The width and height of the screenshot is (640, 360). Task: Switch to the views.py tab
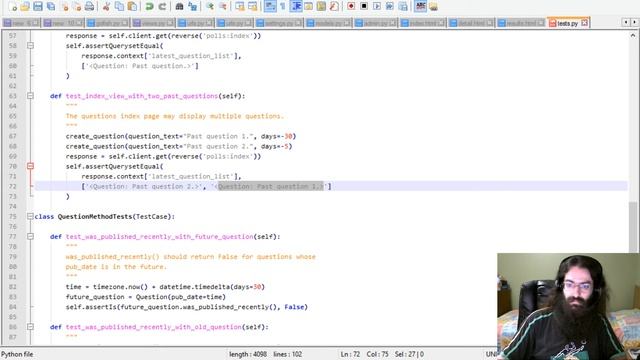point(153,23)
